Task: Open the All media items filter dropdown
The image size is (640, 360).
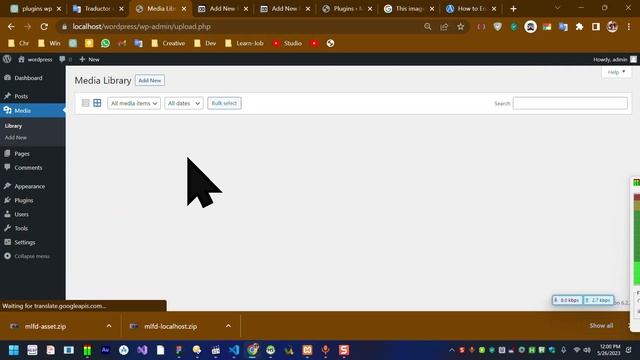Action: [134, 103]
